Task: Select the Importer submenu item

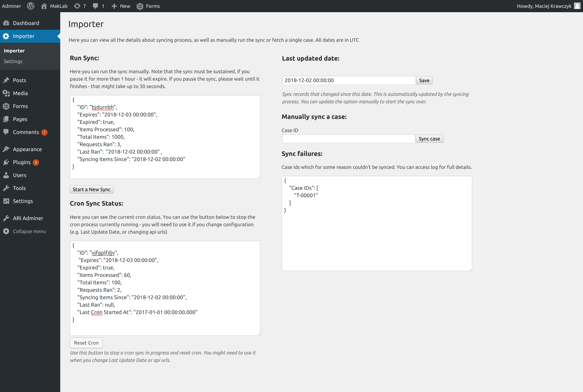Action: pyautogui.click(x=14, y=51)
